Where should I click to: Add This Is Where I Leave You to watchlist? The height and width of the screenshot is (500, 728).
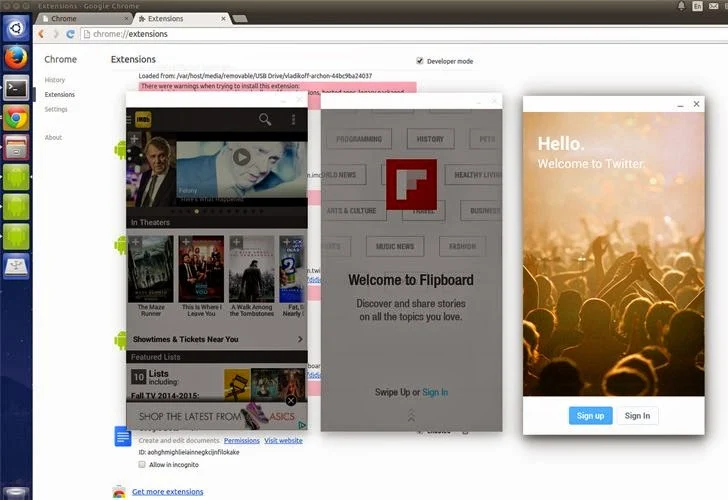point(186,242)
